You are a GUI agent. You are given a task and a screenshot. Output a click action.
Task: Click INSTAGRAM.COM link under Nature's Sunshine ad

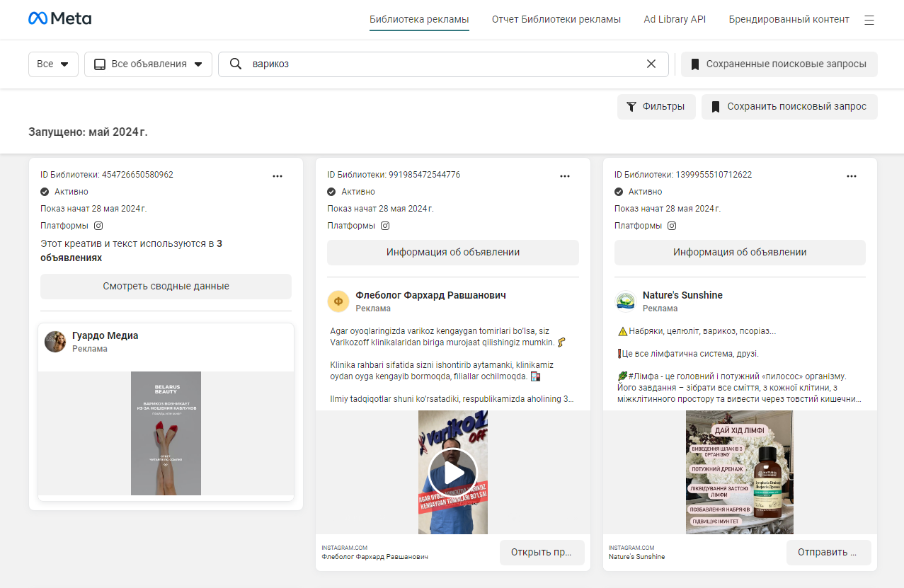point(631,548)
